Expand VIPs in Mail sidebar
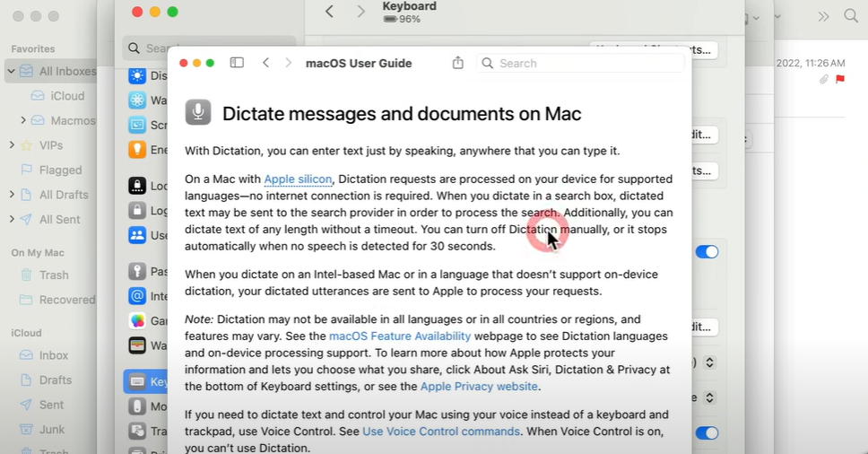Viewport: 868px width, 454px height. coord(12,145)
